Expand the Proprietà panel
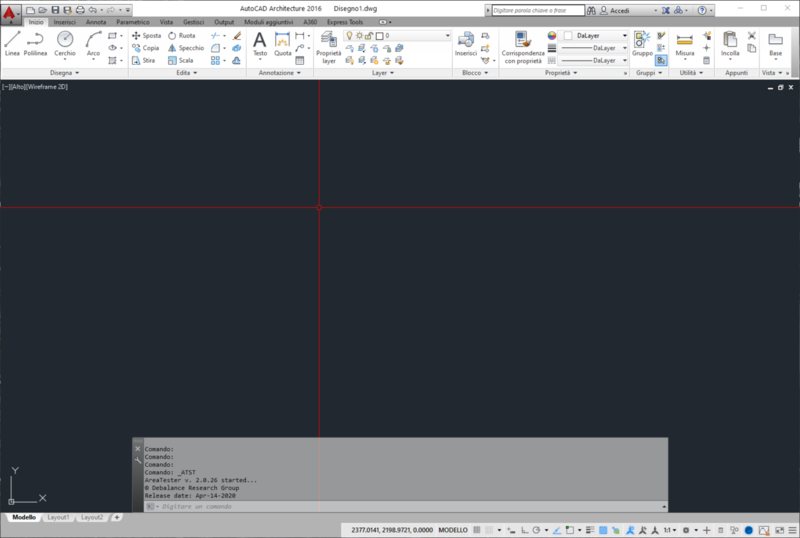 (x=561, y=73)
